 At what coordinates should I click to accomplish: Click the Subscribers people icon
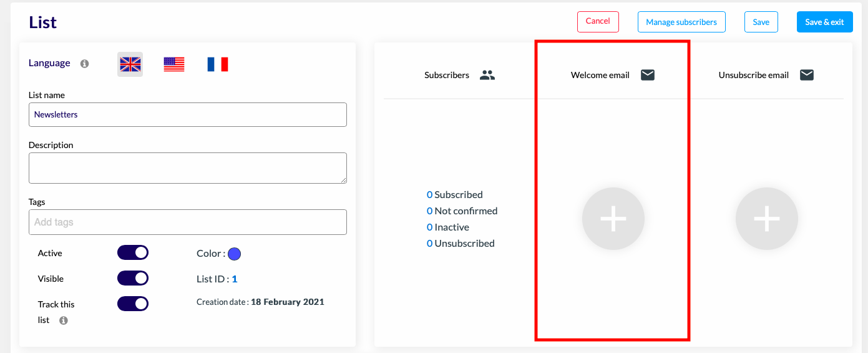click(487, 75)
